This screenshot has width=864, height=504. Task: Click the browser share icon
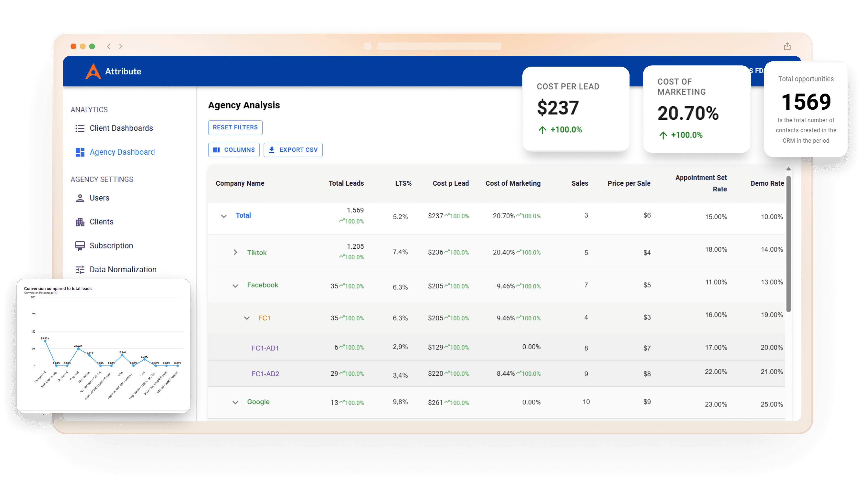point(787,46)
